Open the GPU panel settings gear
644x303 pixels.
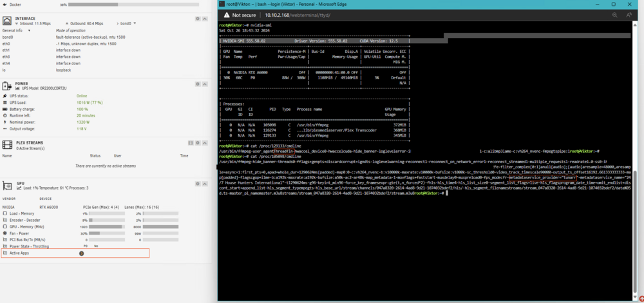click(x=198, y=183)
